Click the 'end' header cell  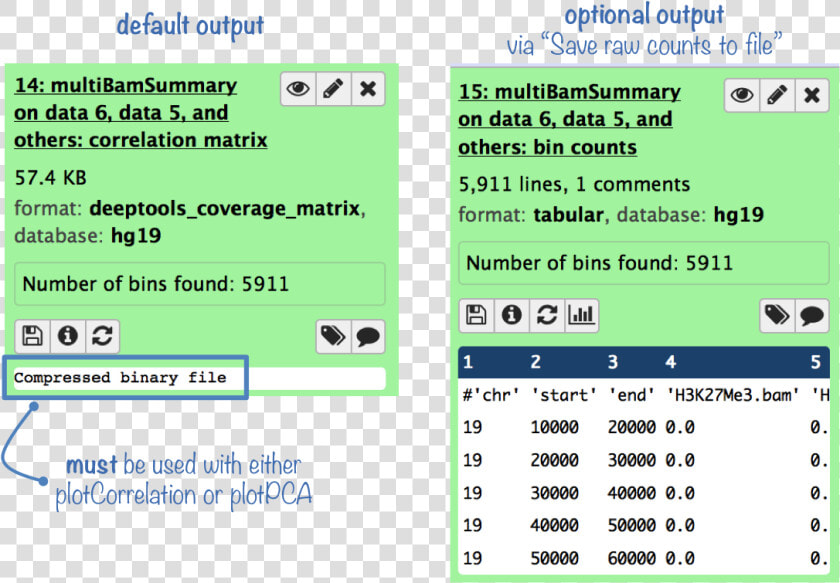tap(631, 395)
